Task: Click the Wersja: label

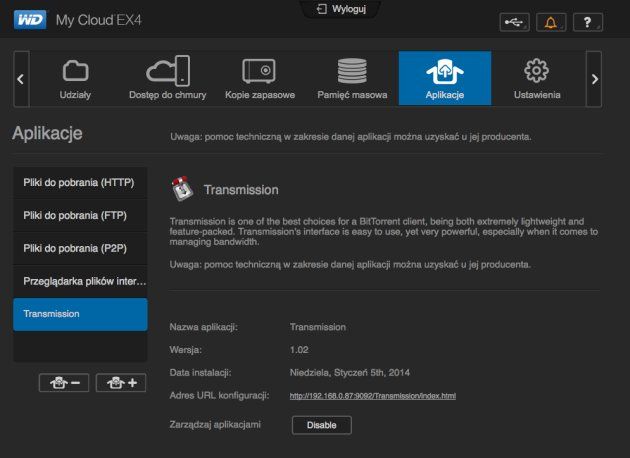Action: pos(186,350)
